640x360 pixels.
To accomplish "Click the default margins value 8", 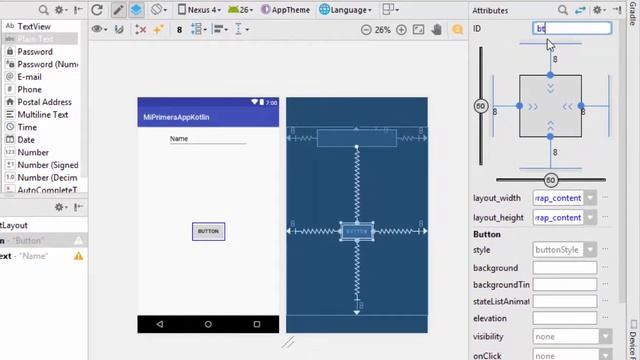I will pos(179,30).
